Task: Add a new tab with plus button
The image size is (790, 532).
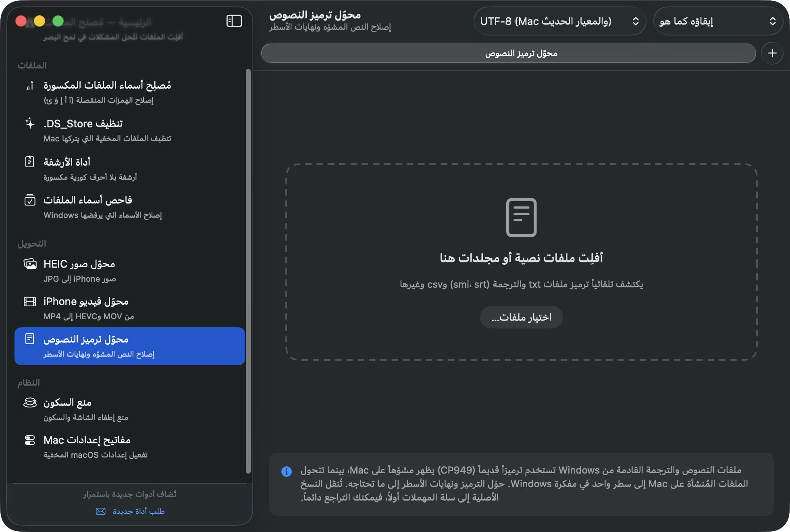Action: pyautogui.click(x=772, y=53)
